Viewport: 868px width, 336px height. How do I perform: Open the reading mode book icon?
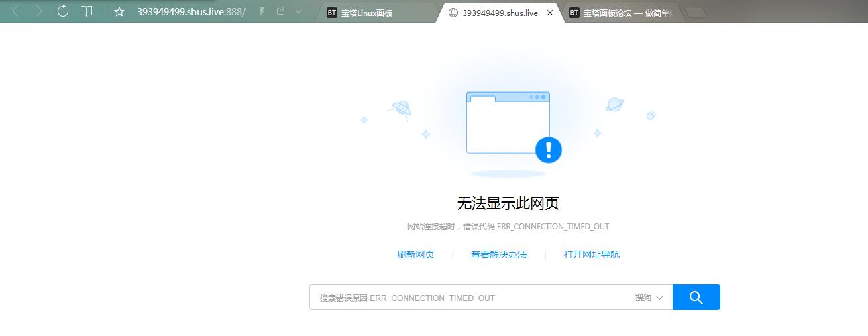[x=86, y=11]
